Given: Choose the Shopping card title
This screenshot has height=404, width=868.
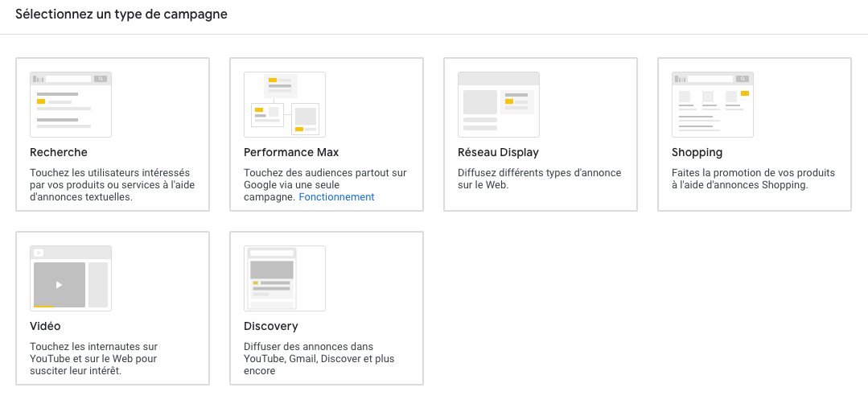Looking at the screenshot, I should 697,152.
